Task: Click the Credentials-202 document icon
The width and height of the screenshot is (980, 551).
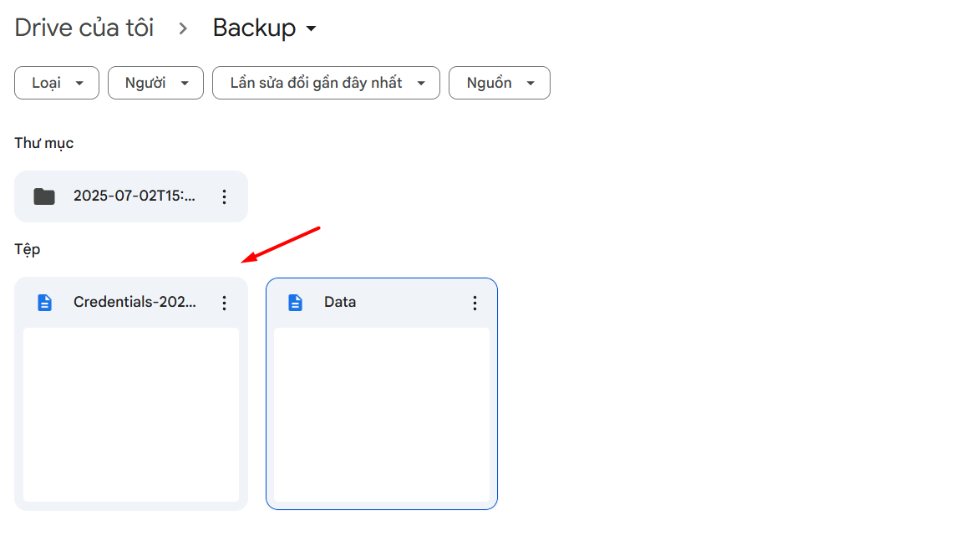Action: [x=44, y=303]
